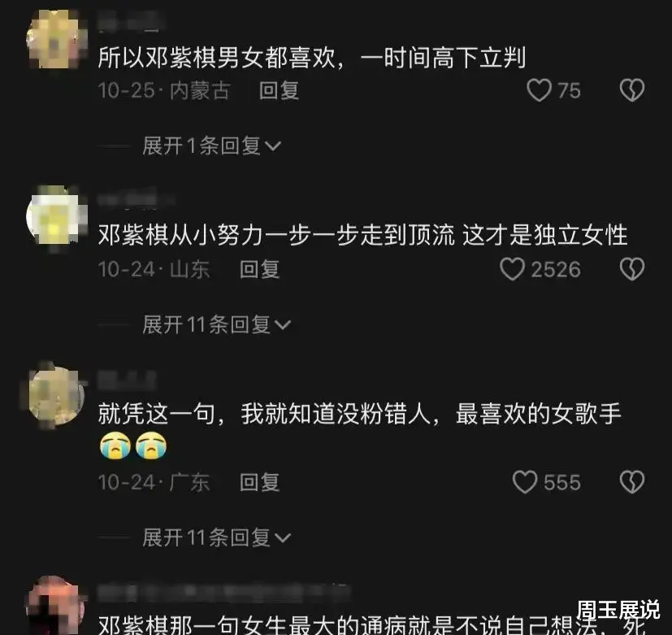Tap broken heart on 山东 comment
The height and width of the screenshot is (635, 672).
[632, 269]
